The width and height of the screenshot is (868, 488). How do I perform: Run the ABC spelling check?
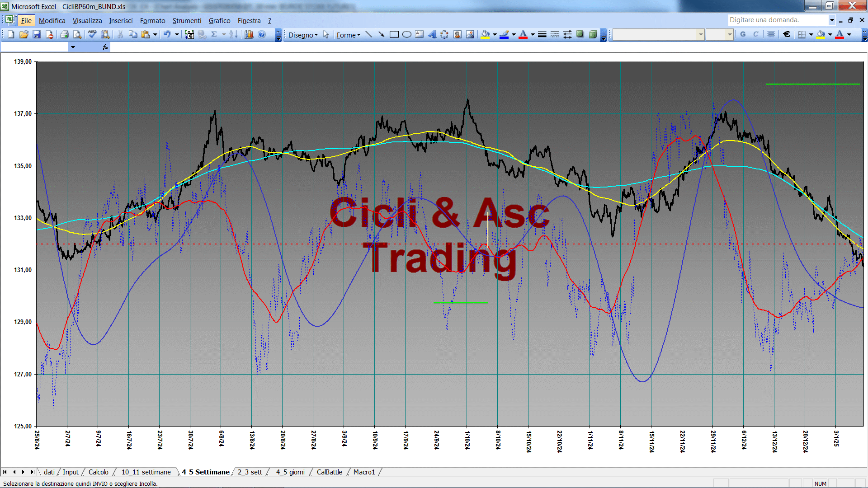point(92,34)
